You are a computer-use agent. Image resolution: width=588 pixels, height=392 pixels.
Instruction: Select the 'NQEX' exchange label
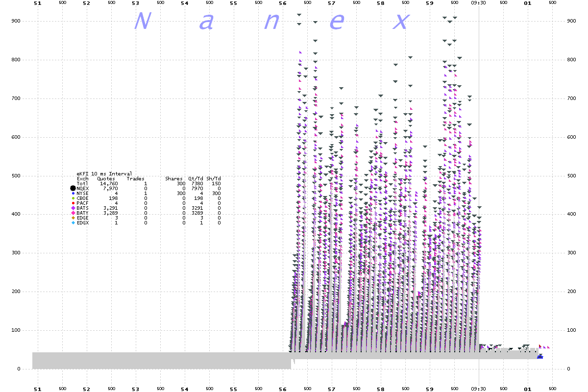pyautogui.click(x=83, y=188)
